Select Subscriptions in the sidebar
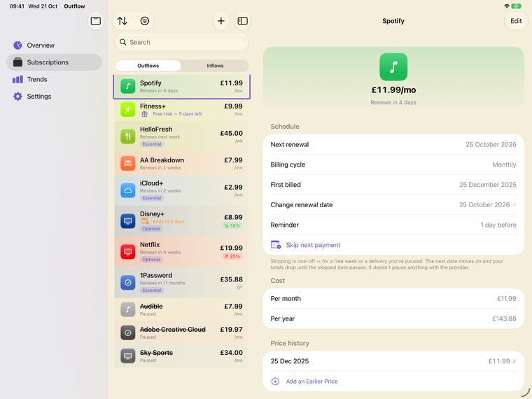The width and height of the screenshot is (532, 399). [x=54, y=62]
